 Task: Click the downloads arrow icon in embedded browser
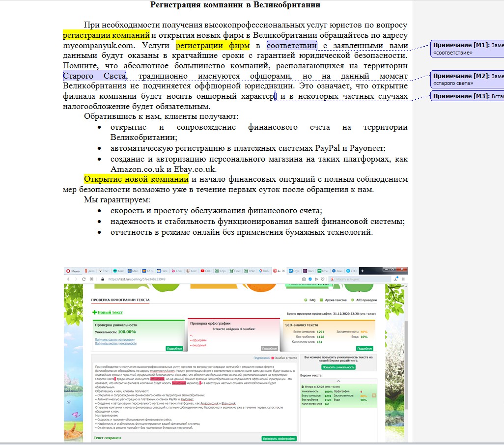[x=395, y=279]
